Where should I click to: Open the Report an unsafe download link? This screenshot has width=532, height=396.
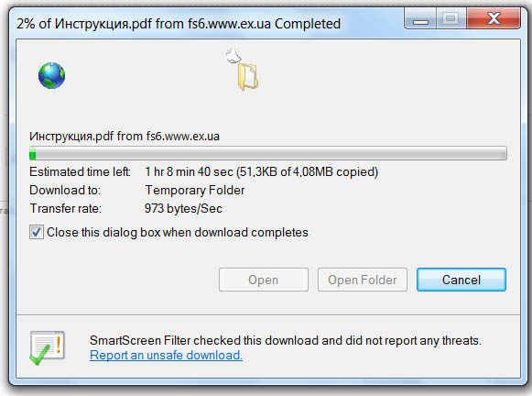tap(166, 356)
